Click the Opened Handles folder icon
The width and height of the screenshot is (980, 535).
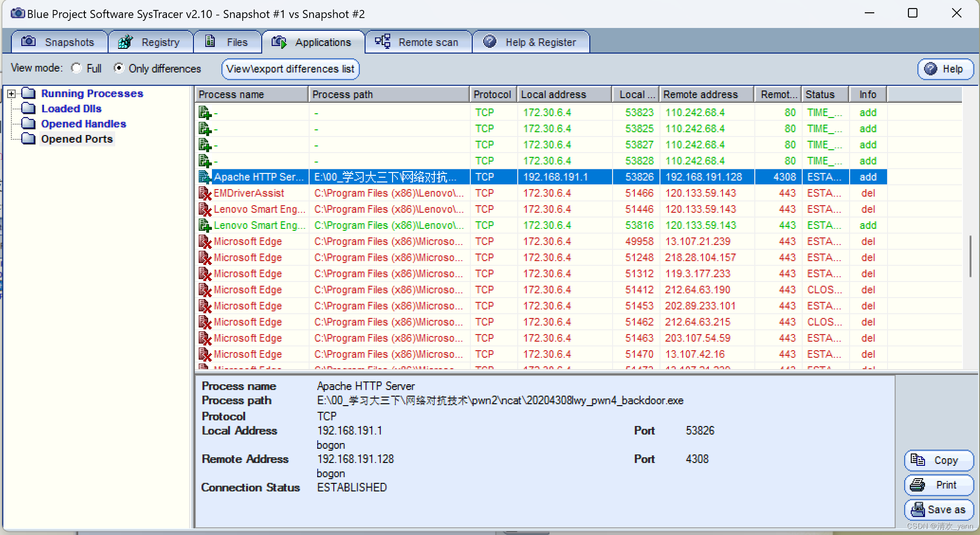pyautogui.click(x=28, y=124)
